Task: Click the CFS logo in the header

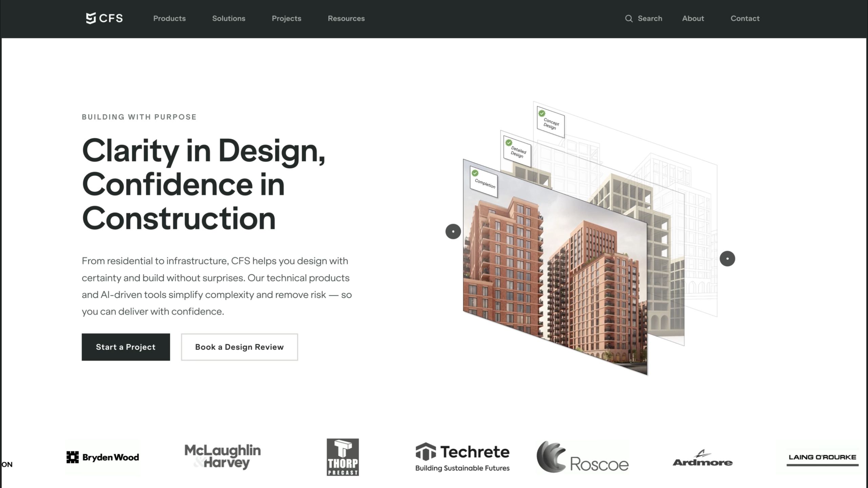Action: click(104, 18)
